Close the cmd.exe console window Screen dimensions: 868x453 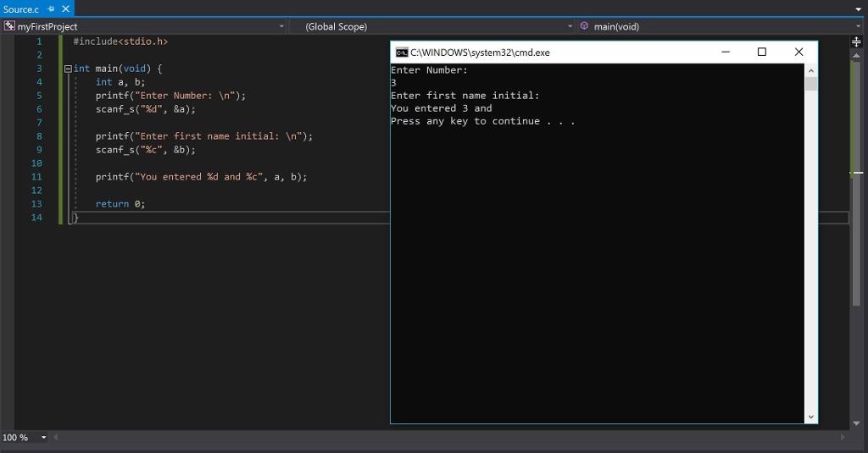coord(798,52)
